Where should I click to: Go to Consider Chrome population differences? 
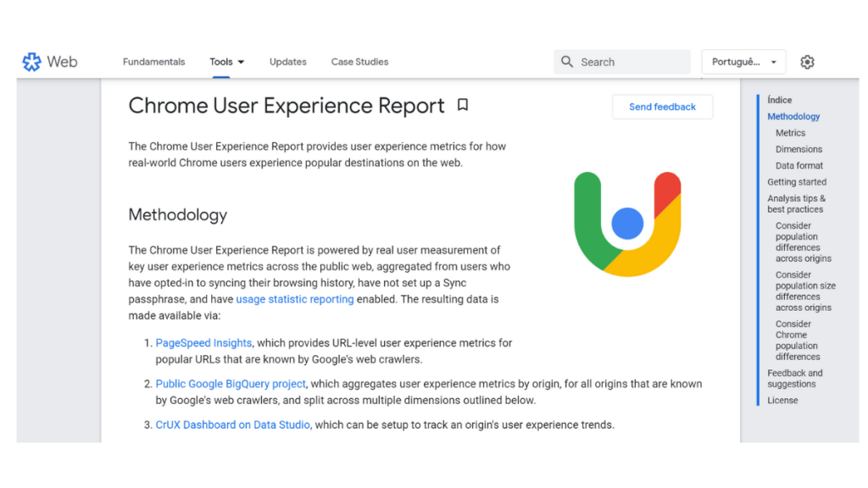click(798, 341)
